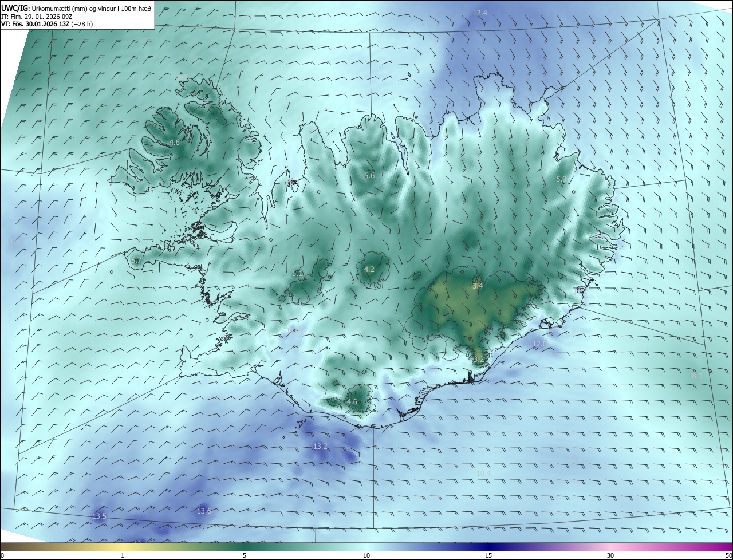Click the colour scale tick label 1
This screenshot has width=733, height=560.
click(123, 556)
